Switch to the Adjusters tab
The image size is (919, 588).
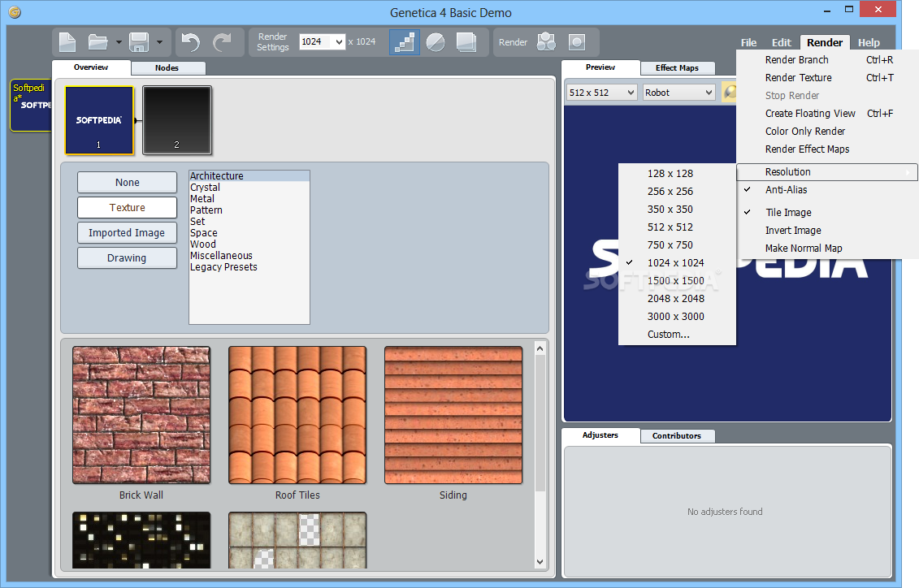600,435
